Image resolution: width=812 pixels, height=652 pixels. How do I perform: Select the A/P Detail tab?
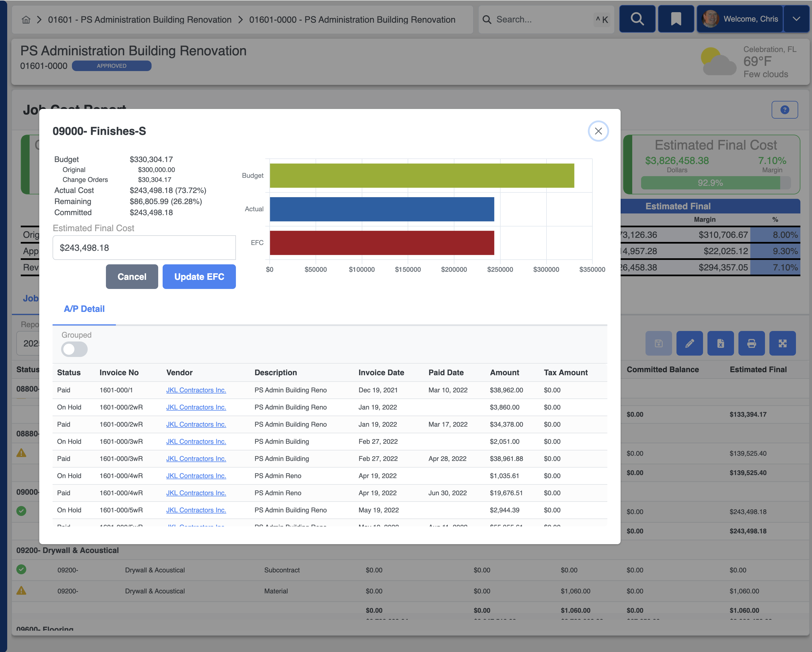pyautogui.click(x=84, y=309)
